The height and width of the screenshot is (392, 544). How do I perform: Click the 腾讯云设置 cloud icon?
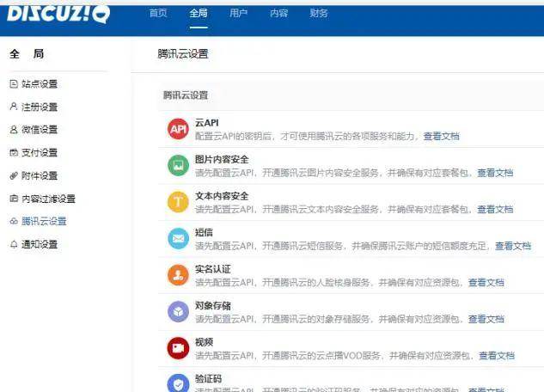(x=14, y=221)
